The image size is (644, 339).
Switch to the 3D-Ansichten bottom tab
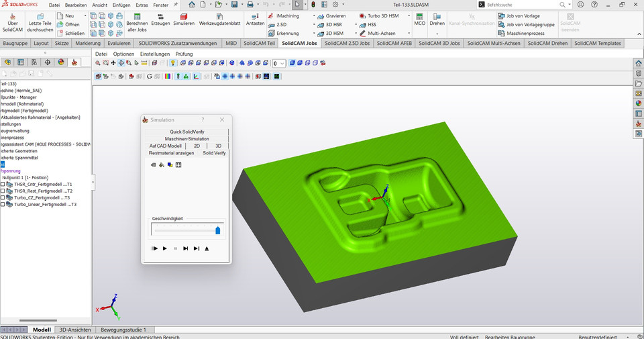[x=75, y=330]
